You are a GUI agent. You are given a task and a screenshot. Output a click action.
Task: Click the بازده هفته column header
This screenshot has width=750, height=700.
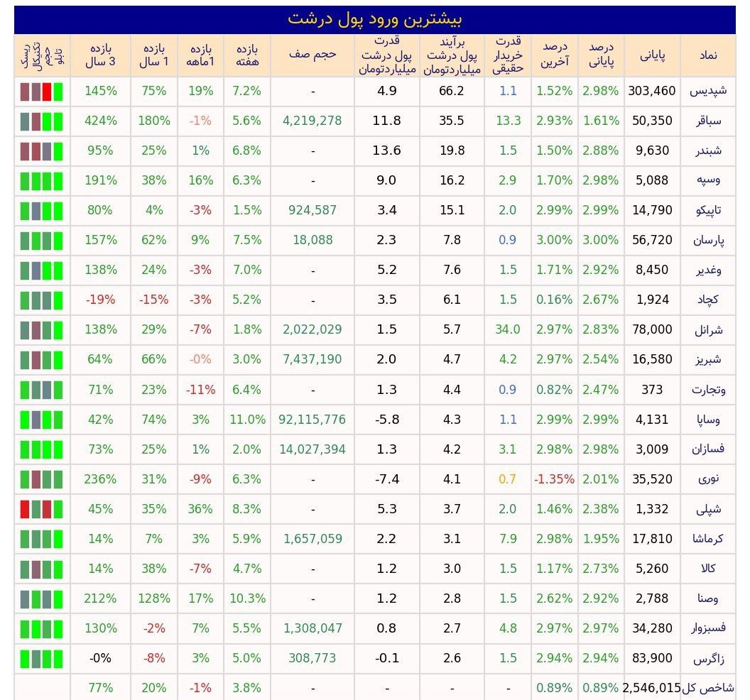click(246, 55)
